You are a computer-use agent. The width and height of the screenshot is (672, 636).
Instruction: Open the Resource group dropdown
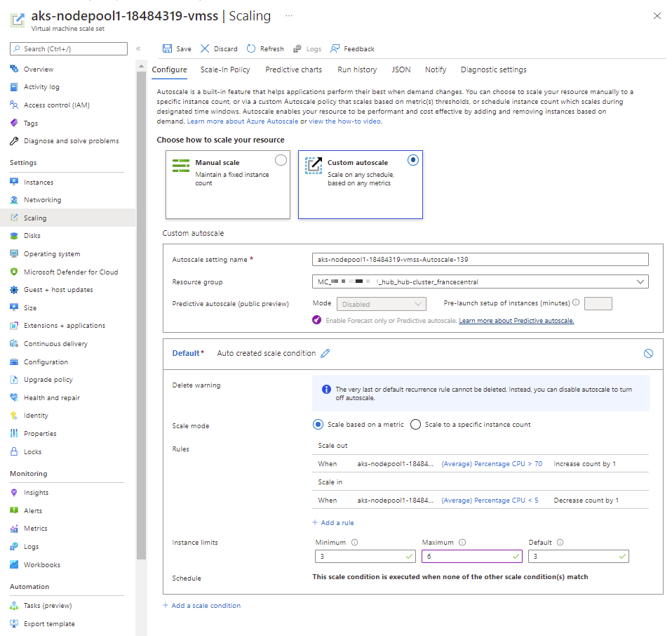pyautogui.click(x=480, y=281)
